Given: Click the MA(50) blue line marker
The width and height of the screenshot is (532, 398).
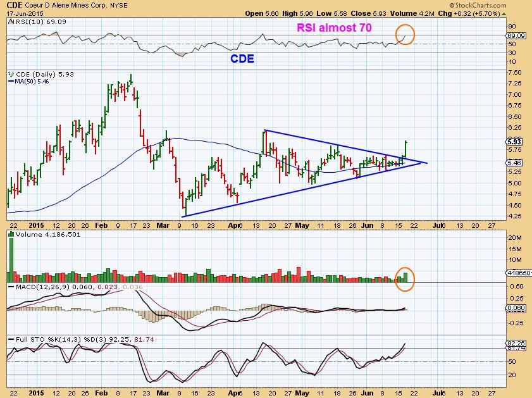Looking at the screenshot, I should pyautogui.click(x=11, y=82).
